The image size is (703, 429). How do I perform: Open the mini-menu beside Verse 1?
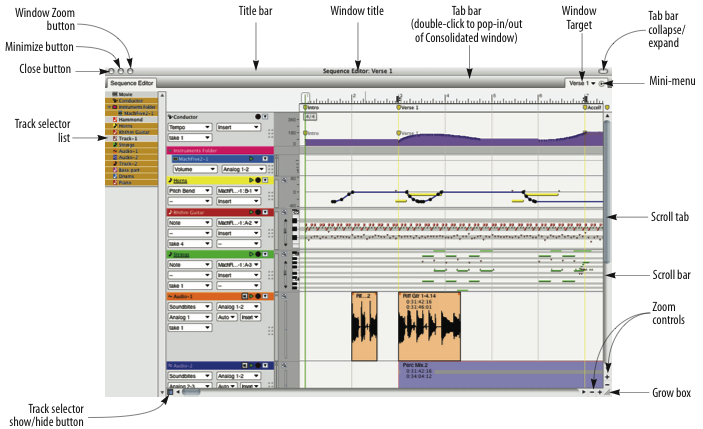point(602,83)
